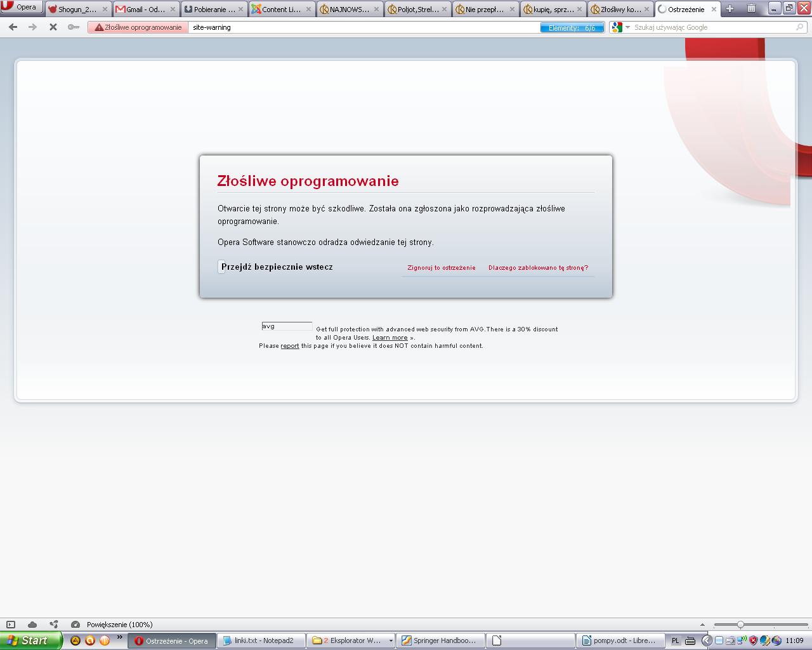Switch to the Pobieranie tab

(x=214, y=10)
